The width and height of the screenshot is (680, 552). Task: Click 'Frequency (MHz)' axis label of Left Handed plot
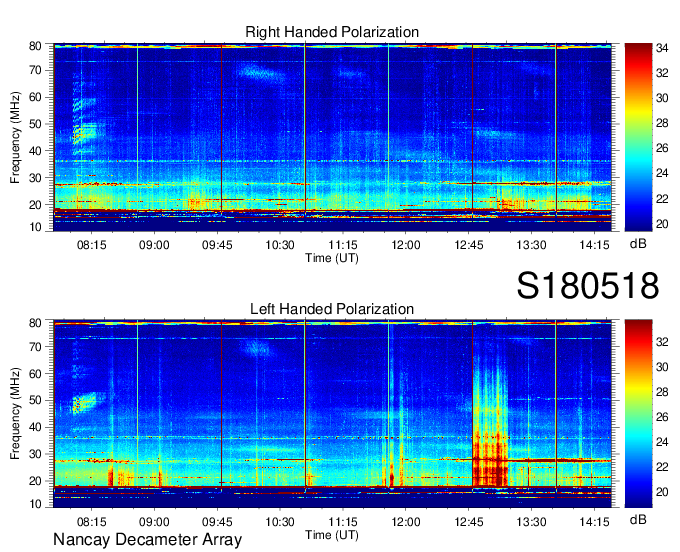click(15, 414)
